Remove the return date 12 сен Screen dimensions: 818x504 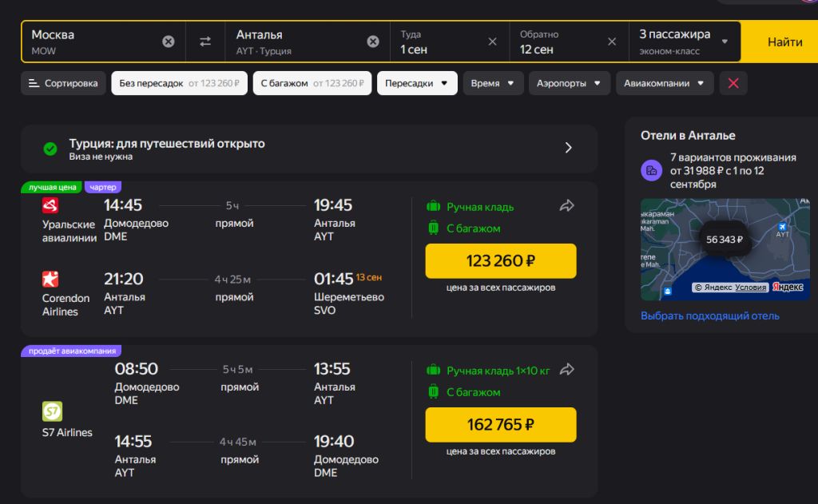(612, 42)
